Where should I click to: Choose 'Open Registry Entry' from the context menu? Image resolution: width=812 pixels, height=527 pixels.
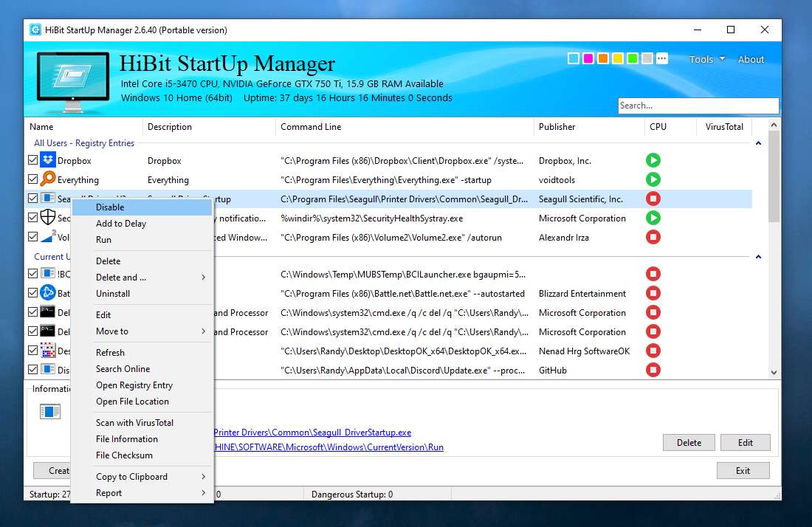(142, 385)
